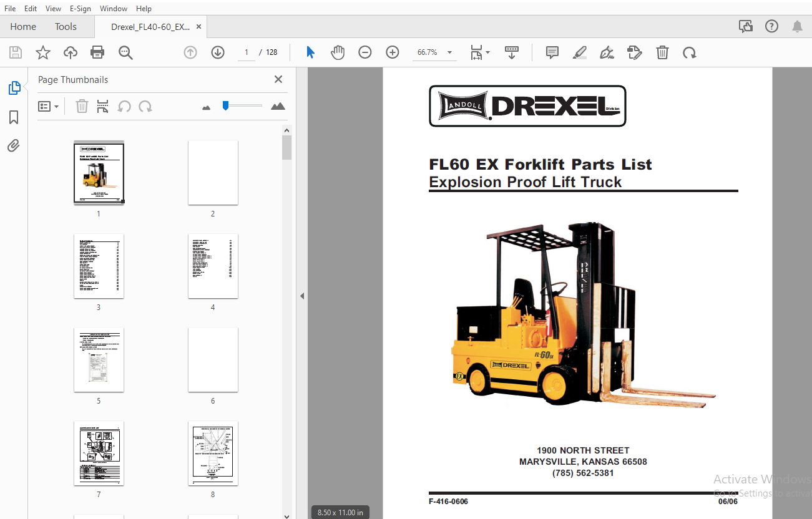
Task: Open the Window menu
Action: coord(114,8)
